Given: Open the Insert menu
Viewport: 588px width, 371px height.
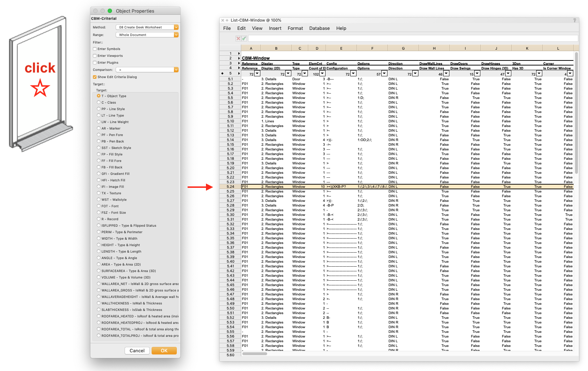Looking at the screenshot, I should tap(275, 28).
